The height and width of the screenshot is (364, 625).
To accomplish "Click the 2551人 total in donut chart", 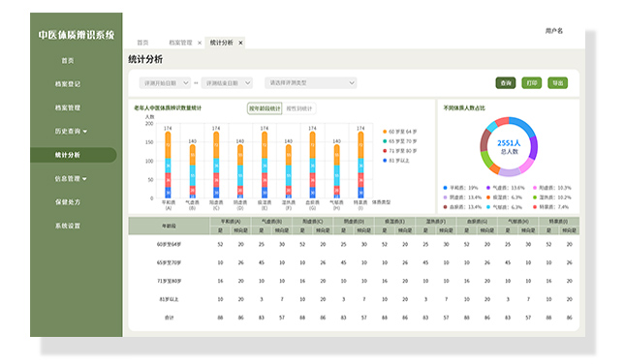I will 509,143.
